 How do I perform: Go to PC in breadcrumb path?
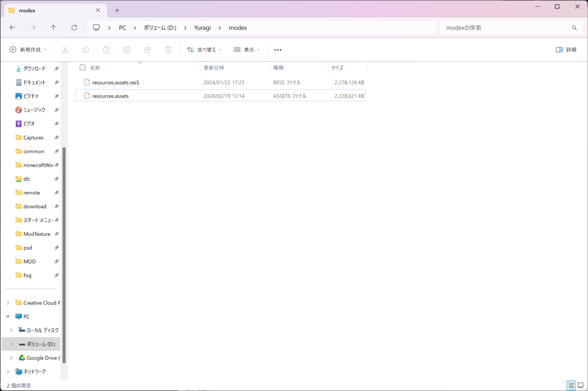coord(123,28)
